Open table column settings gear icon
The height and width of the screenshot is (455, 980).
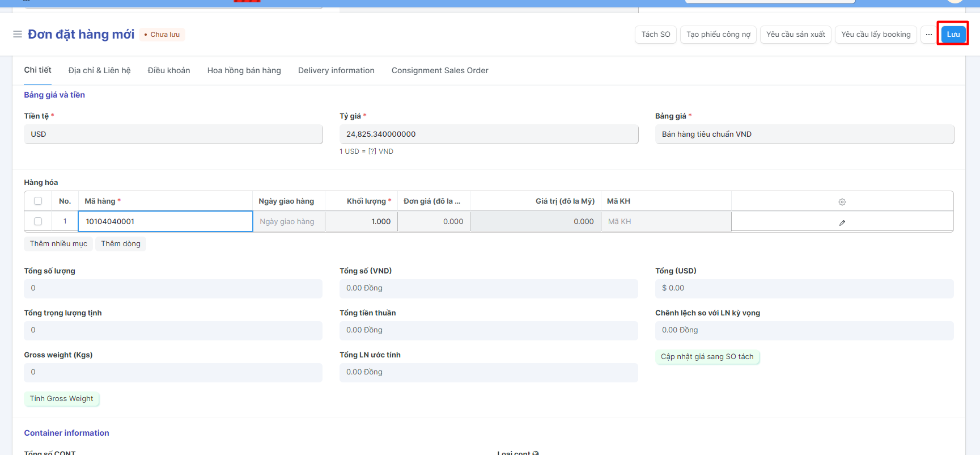(842, 202)
